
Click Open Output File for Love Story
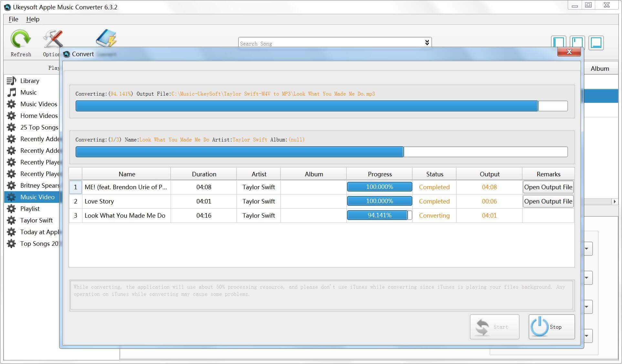[x=548, y=201]
